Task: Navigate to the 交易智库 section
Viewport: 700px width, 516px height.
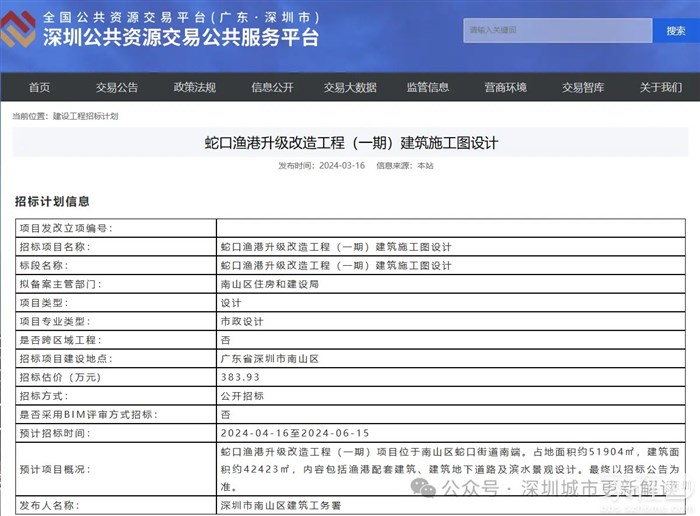Action: click(x=583, y=87)
